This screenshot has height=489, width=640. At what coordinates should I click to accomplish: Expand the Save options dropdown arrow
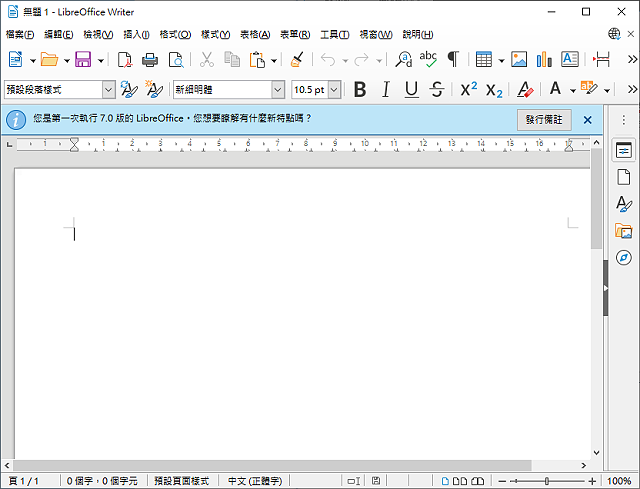(x=100, y=61)
